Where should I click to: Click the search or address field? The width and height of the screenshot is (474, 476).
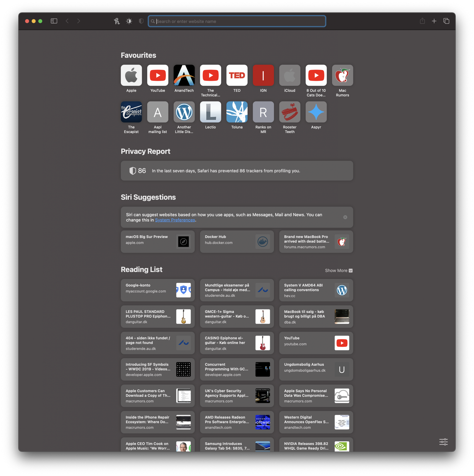237,21
